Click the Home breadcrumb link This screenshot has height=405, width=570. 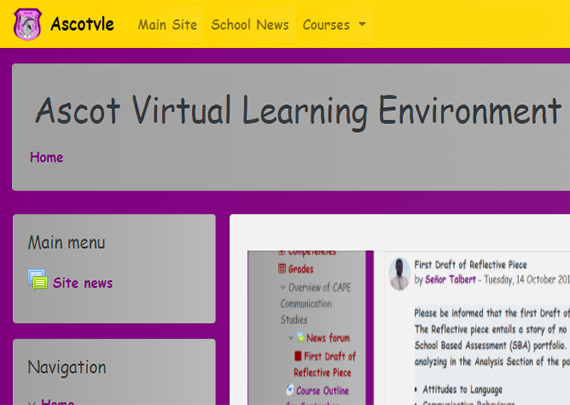click(47, 157)
